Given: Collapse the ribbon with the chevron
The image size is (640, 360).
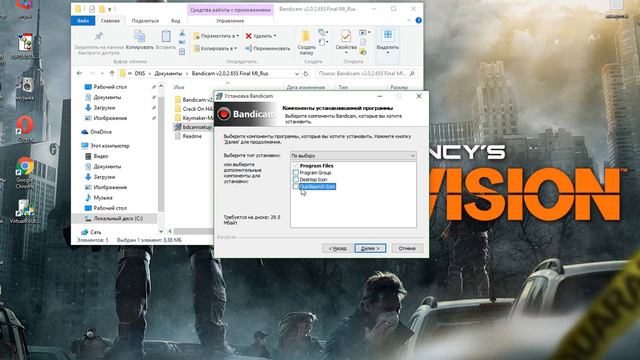Looking at the screenshot, I should (409, 20).
